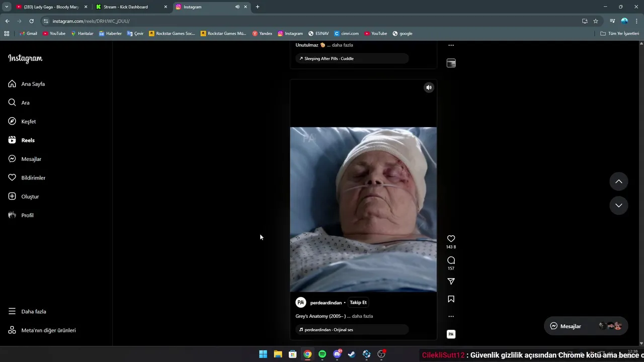This screenshot has height=362, width=644.
Task: Open media controls icon in toolbar
Action: (x=612, y=21)
